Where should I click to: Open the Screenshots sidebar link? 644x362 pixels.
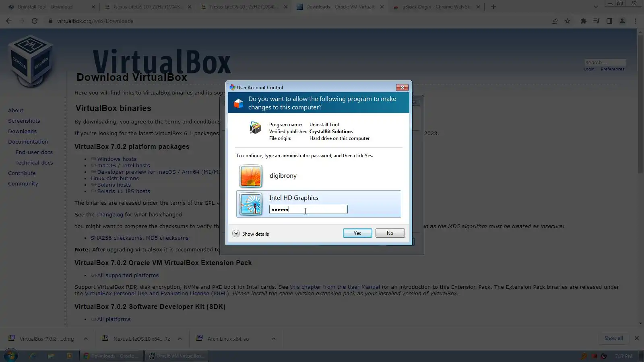click(24, 121)
